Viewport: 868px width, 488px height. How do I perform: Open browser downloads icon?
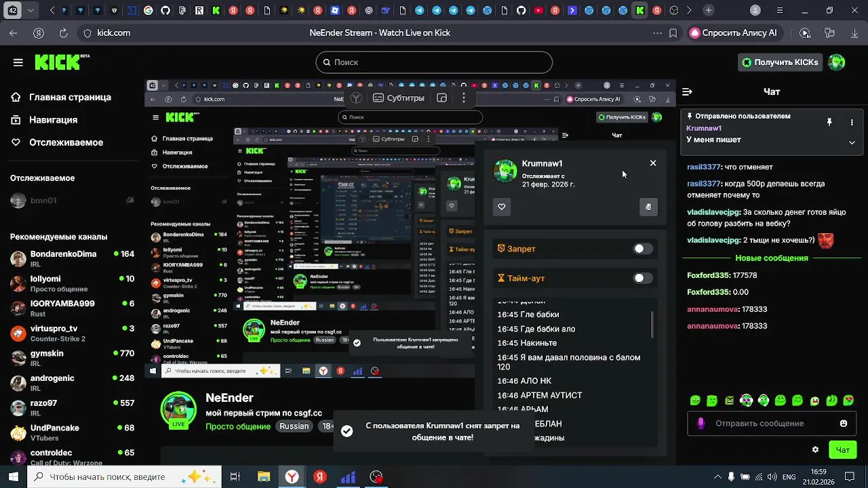[853, 33]
